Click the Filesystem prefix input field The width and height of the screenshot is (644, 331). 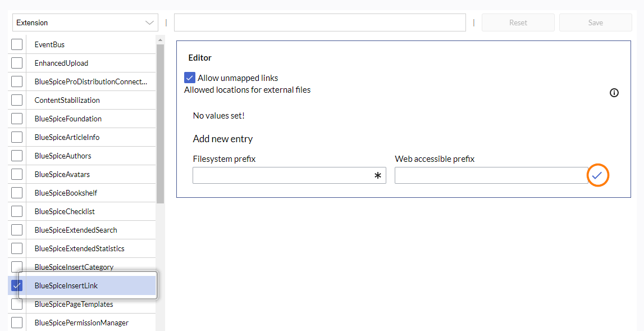[x=283, y=176]
